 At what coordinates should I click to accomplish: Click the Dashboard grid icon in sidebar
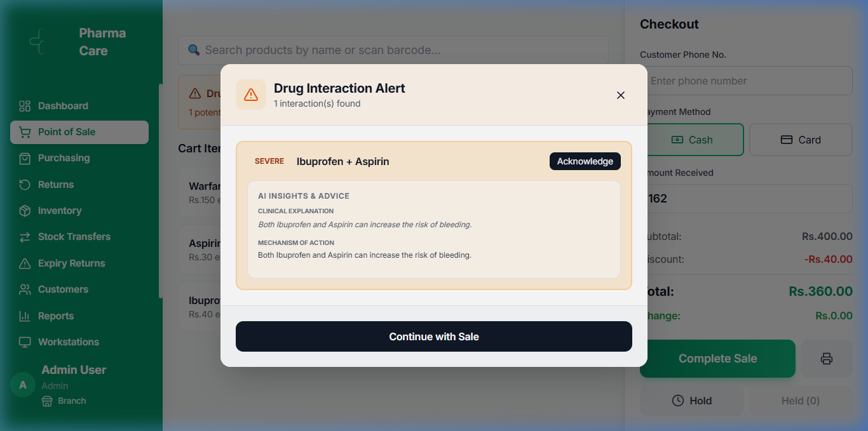(x=25, y=106)
